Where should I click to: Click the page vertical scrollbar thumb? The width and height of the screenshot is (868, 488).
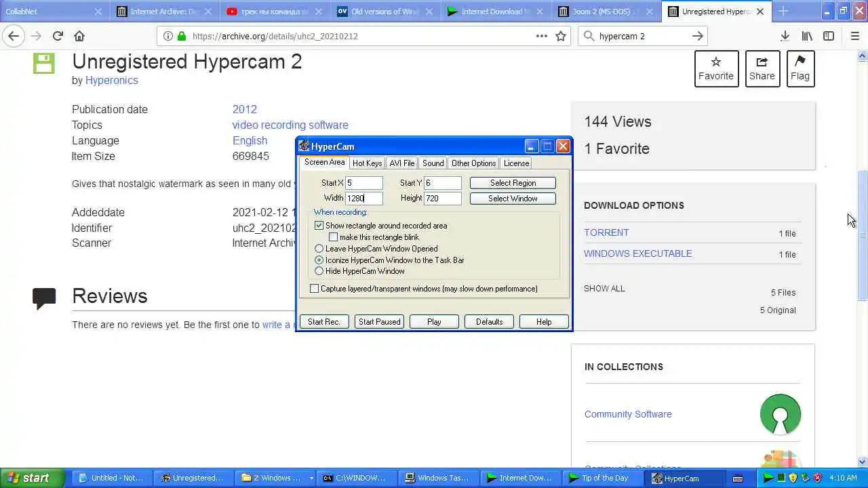pos(863,235)
